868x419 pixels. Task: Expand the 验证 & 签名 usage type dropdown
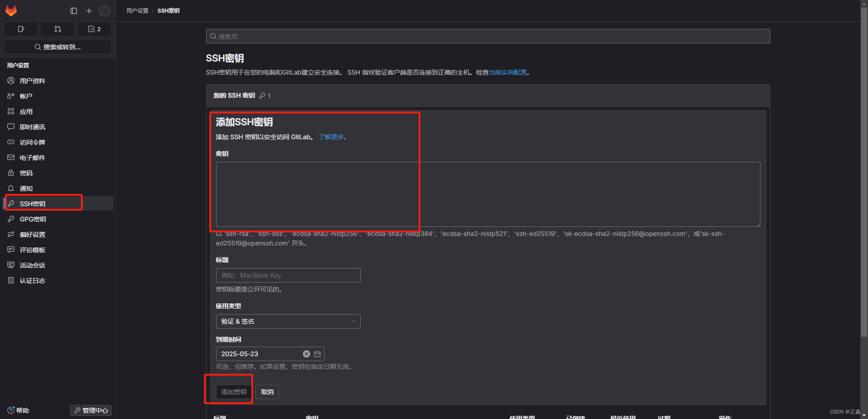288,321
